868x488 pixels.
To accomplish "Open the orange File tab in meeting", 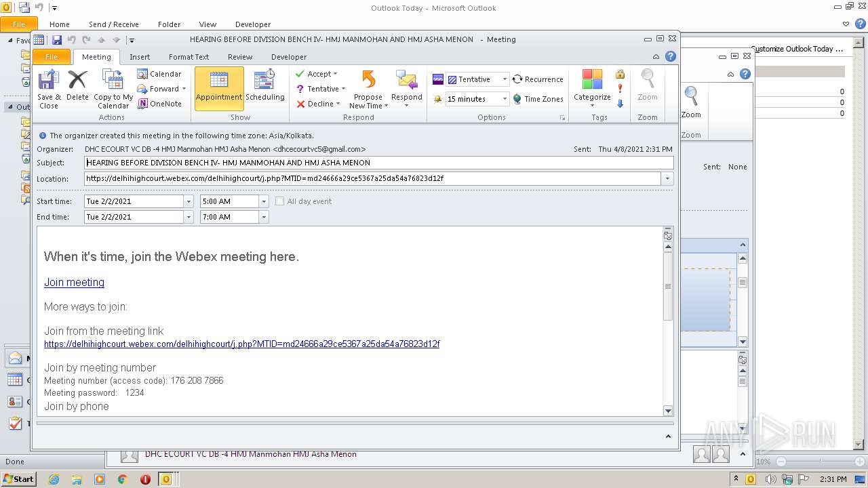I will pyautogui.click(x=51, y=57).
